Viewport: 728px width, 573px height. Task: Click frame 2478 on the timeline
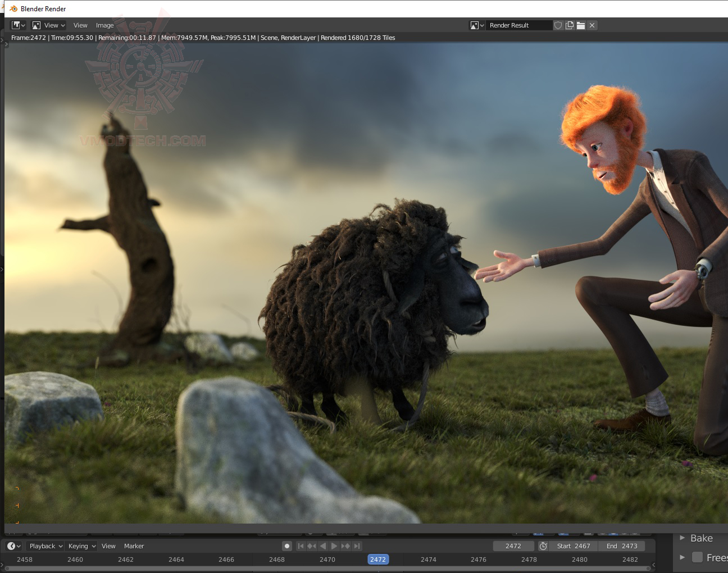pos(529,560)
